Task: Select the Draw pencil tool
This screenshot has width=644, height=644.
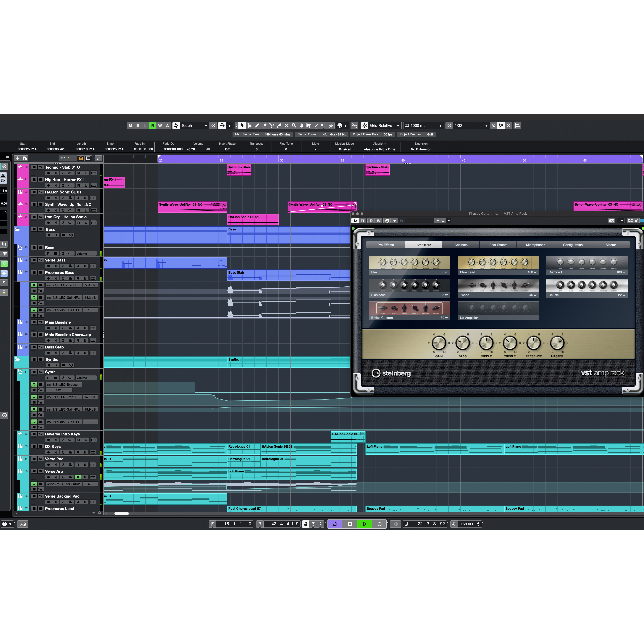Action: tap(257, 126)
